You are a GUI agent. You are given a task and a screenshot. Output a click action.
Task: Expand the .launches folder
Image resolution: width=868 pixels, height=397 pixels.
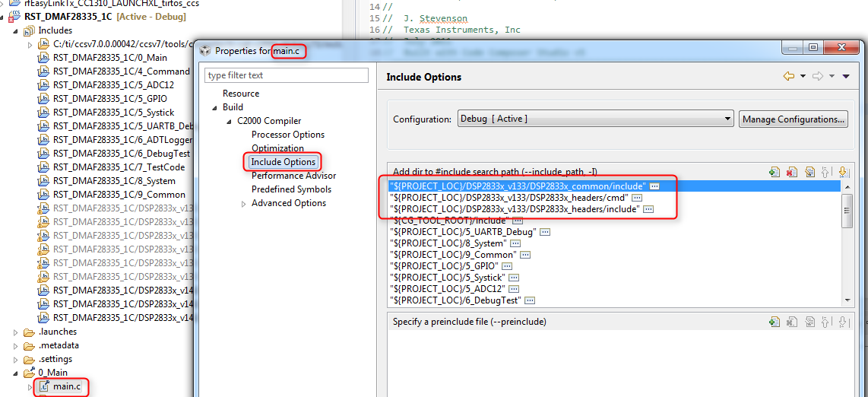coord(15,332)
